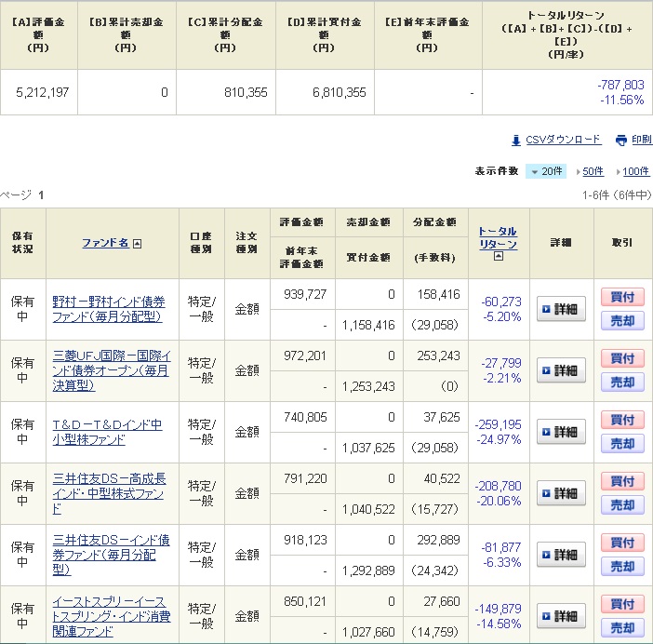
Task: Select 20件 display count option
Action: [x=546, y=171]
